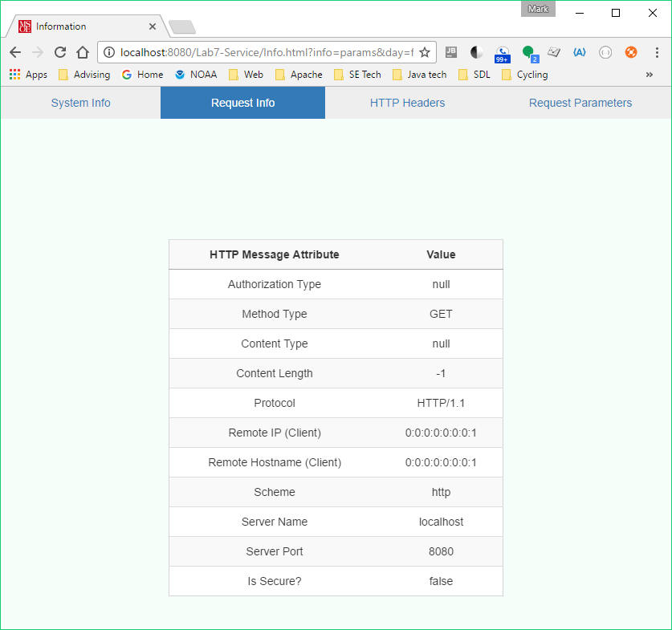Open the Grammarly (A) extension
This screenshot has width=672, height=630.
(579, 51)
